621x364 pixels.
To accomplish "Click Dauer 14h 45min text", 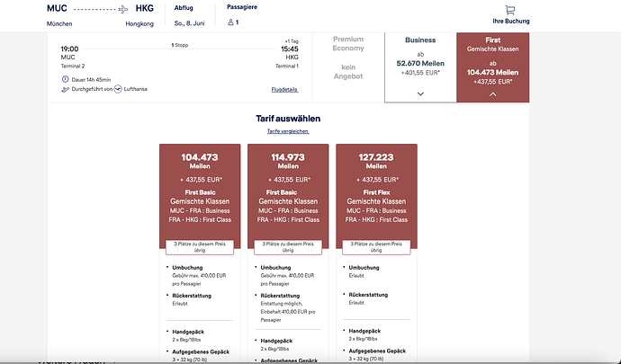I will point(91,79).
